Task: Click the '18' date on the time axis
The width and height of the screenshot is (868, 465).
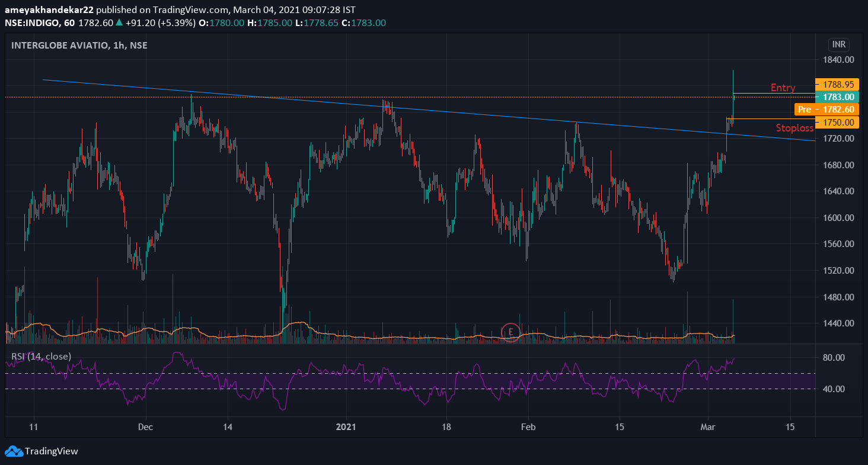Action: tap(446, 427)
